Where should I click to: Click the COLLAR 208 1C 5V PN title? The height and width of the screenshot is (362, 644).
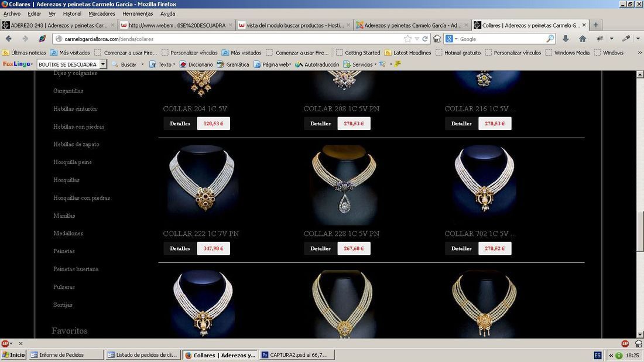[x=341, y=109]
